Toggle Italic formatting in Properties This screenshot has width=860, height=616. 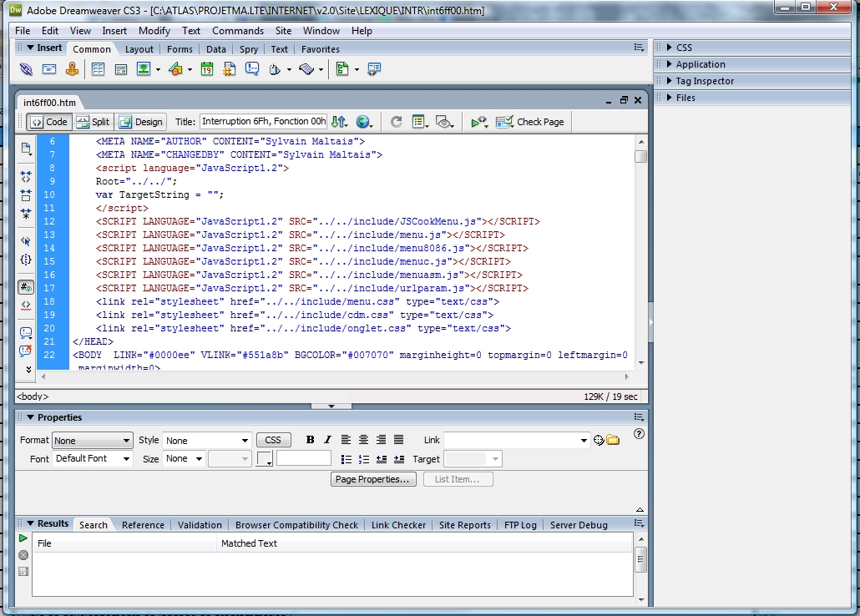pyautogui.click(x=327, y=440)
